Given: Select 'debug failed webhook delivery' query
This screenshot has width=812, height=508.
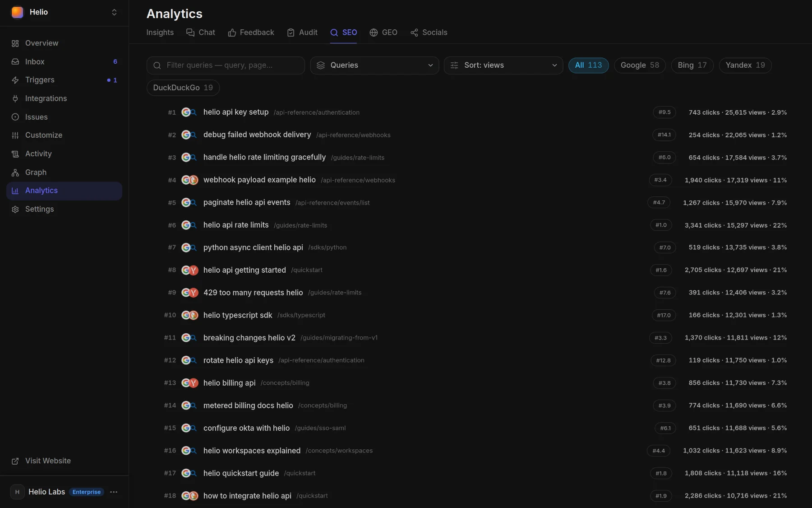Looking at the screenshot, I should click(x=257, y=135).
